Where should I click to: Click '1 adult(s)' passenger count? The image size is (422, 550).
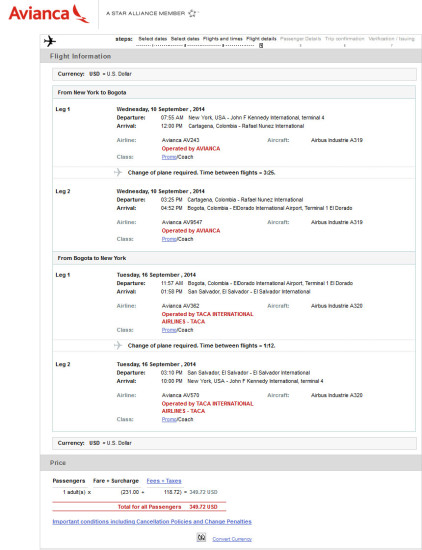tap(74, 492)
